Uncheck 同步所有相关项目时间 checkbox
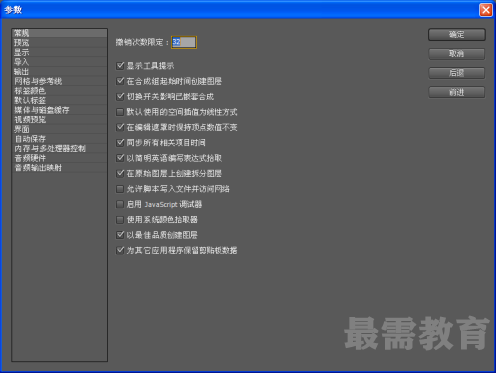Viewport: 496px width, 373px height. pyautogui.click(x=120, y=143)
